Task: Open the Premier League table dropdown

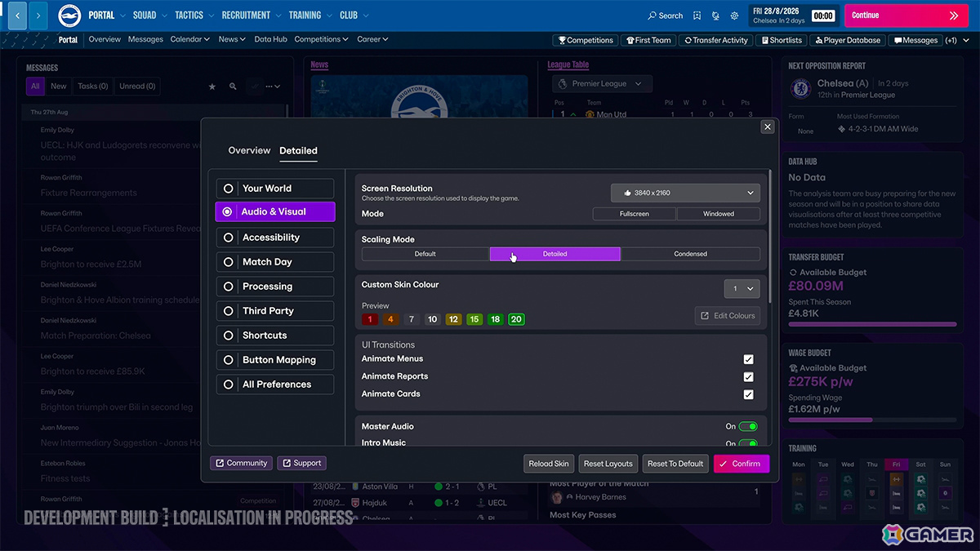Action: click(602, 84)
